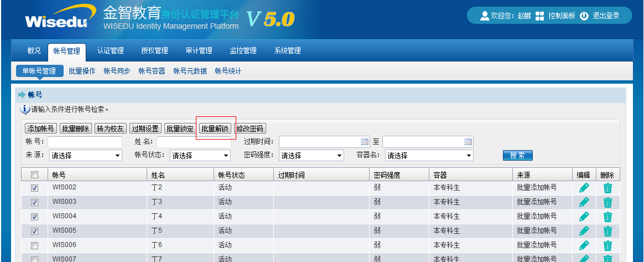Click the edit pencil icon for WIS004
Image resolution: width=644 pixels, height=262 pixels.
coord(584,217)
